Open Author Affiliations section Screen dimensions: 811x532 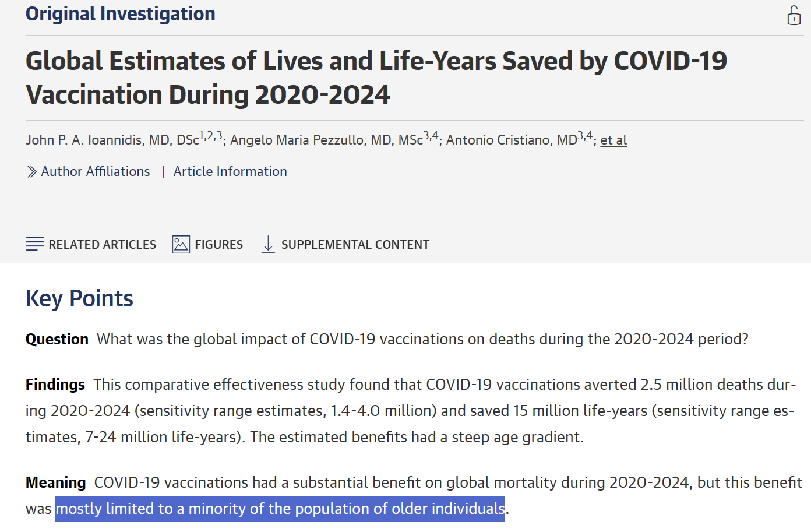point(96,171)
